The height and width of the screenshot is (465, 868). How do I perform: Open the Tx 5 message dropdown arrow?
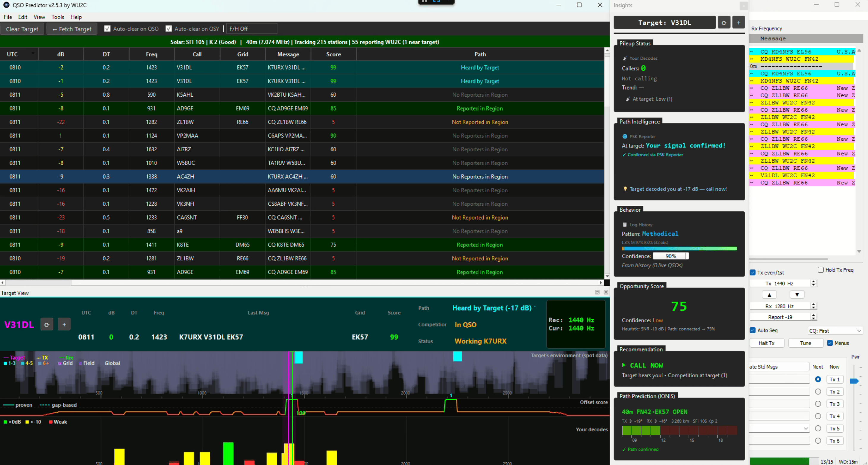point(806,428)
